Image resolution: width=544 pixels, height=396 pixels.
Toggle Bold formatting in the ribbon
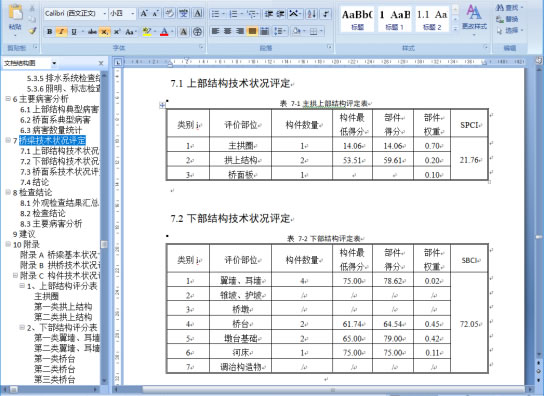(x=50, y=32)
